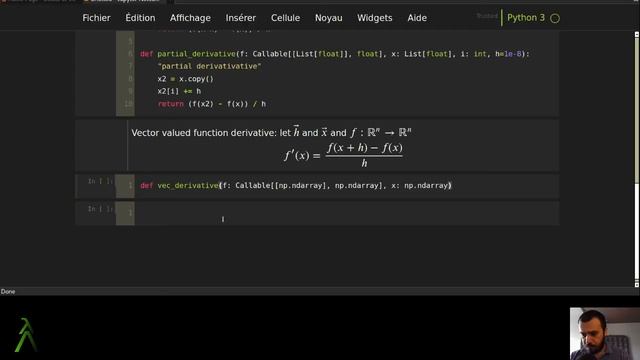Open the Affichage menu
Image resolution: width=640 pixels, height=360 pixels.
pyautogui.click(x=190, y=18)
